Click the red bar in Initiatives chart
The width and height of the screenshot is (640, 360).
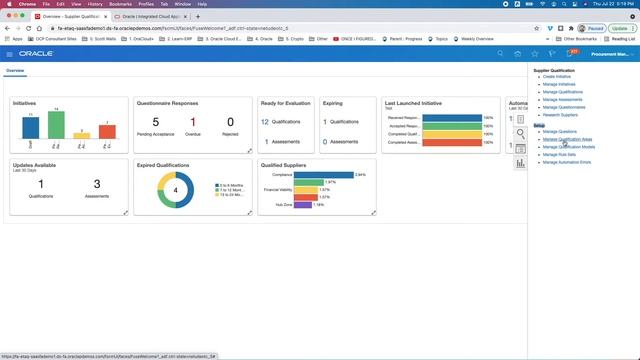107,132
